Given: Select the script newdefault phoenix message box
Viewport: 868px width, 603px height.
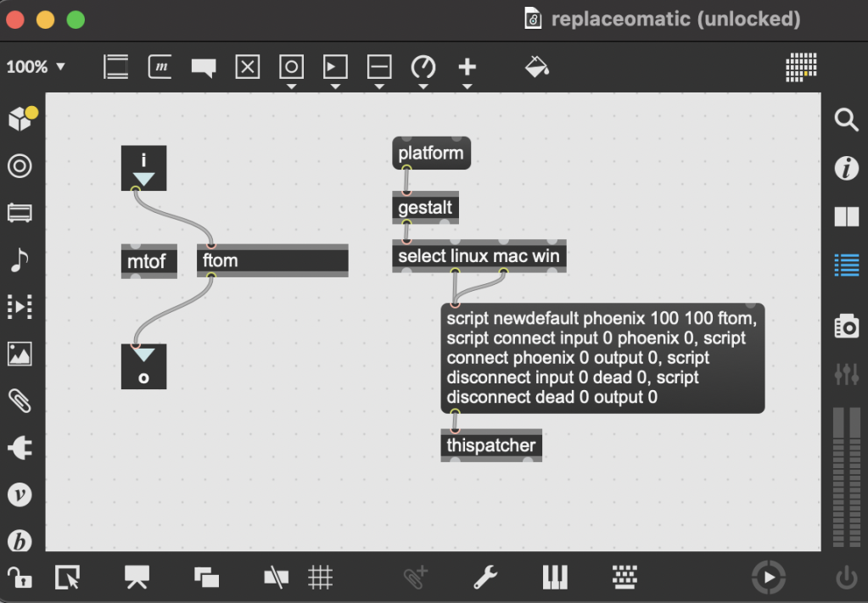Looking at the screenshot, I should coord(602,358).
